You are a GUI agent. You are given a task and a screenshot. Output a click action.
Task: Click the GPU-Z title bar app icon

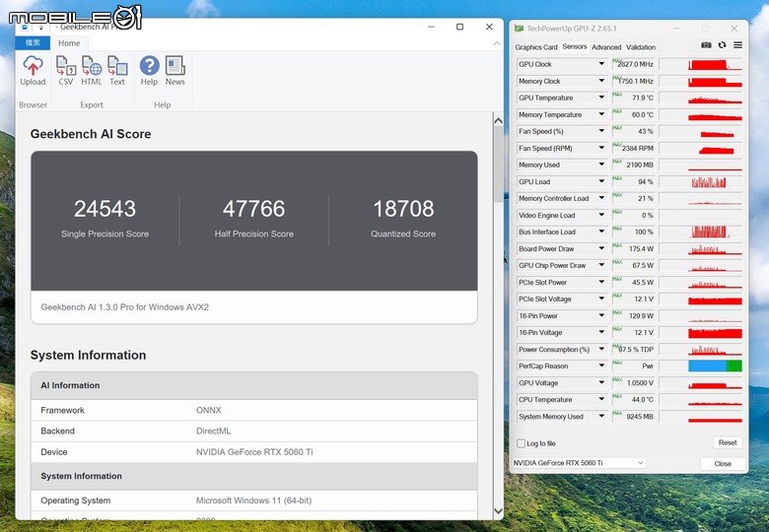(519, 29)
